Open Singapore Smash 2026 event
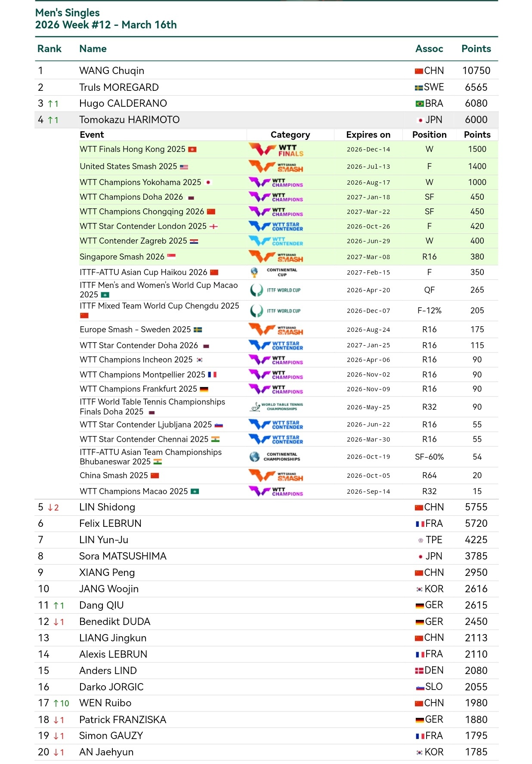The width and height of the screenshot is (532, 764). click(x=122, y=257)
